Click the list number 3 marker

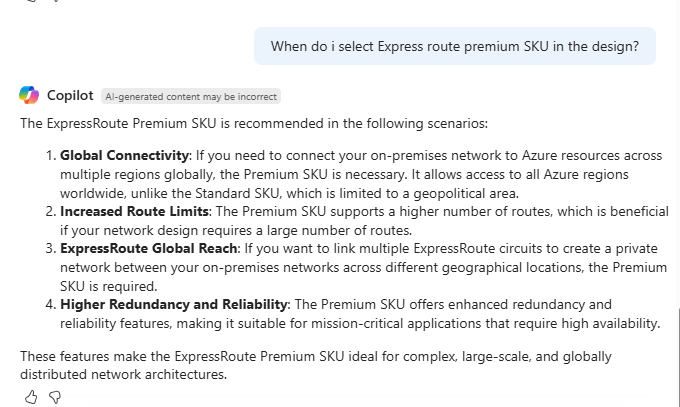tap(50, 249)
